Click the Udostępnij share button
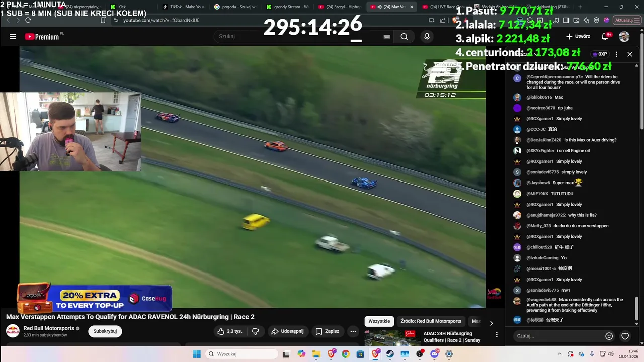The image size is (644, 362). coord(287,331)
